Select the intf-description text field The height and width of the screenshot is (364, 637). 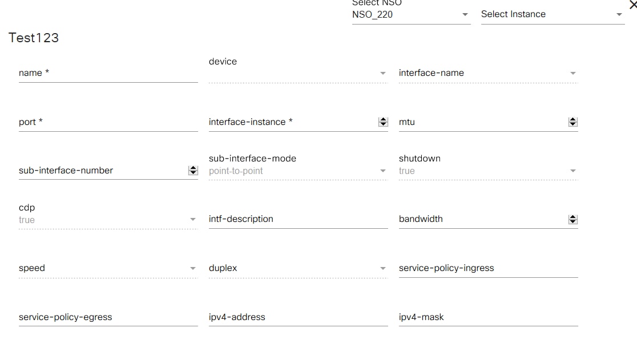coord(297,219)
